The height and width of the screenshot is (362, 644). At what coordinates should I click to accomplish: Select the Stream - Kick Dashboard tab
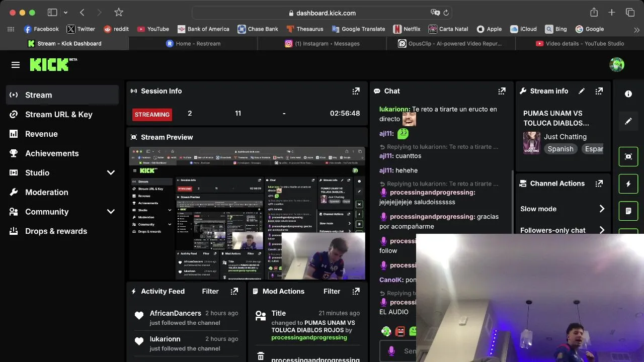(x=64, y=44)
